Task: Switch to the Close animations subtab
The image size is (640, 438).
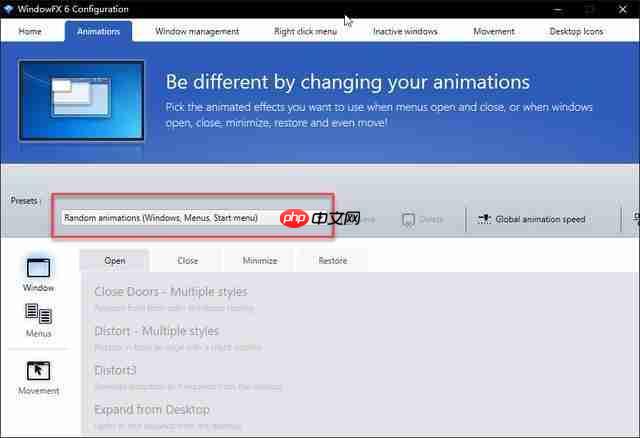Action: (187, 260)
